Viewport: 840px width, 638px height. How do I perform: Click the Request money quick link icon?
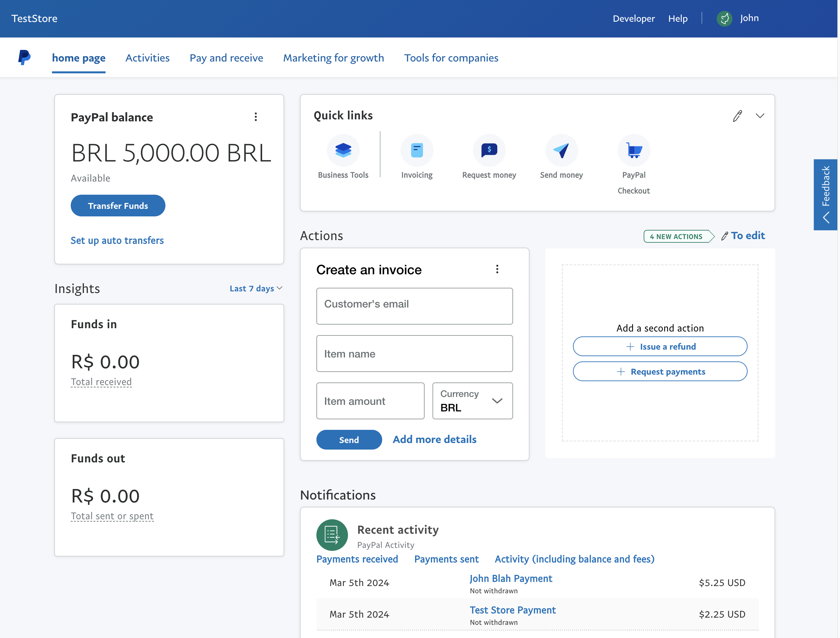point(489,150)
